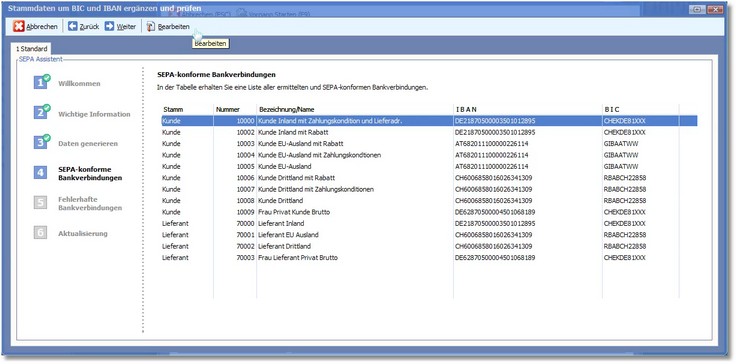This screenshot has height=364, width=736.
Task: Select step 6 Aktualisierung icon
Action: pyautogui.click(x=40, y=232)
